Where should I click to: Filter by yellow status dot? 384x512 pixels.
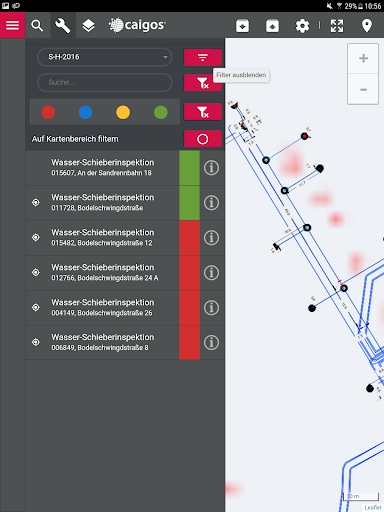(x=123, y=112)
